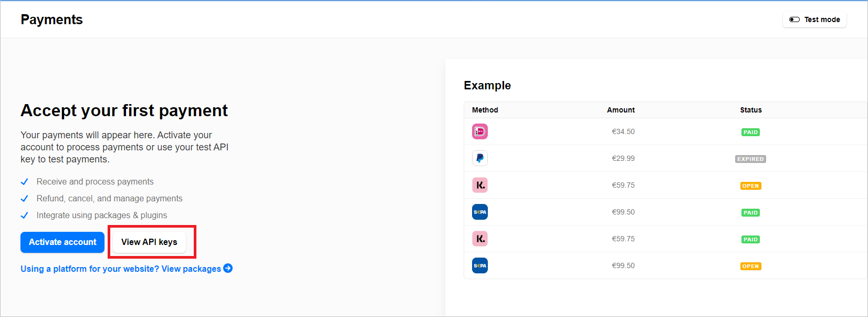Click the iDEAL payment method icon

pyautogui.click(x=480, y=131)
